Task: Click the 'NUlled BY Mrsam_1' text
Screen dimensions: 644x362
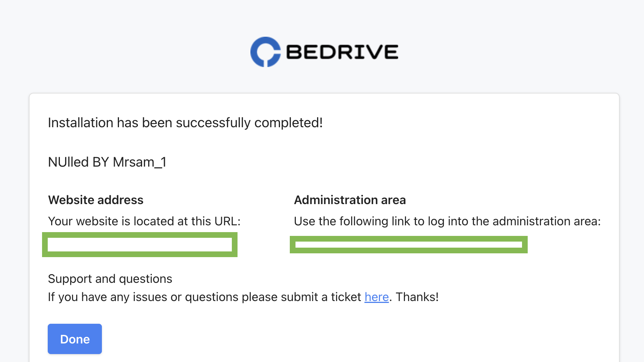Action: [x=107, y=162]
